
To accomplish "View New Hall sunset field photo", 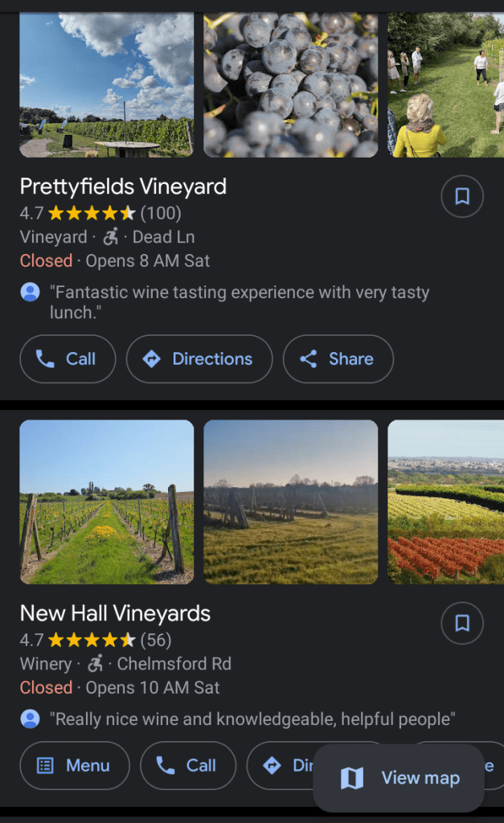I will pos(290,502).
